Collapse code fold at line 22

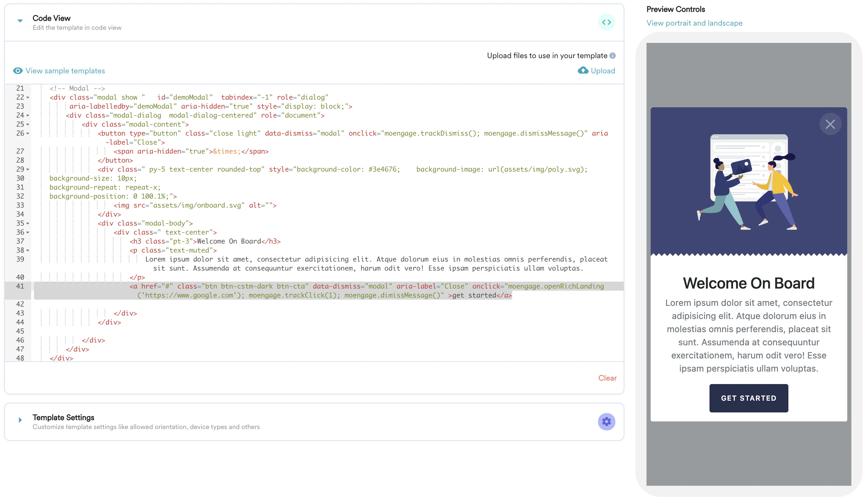[x=28, y=98]
